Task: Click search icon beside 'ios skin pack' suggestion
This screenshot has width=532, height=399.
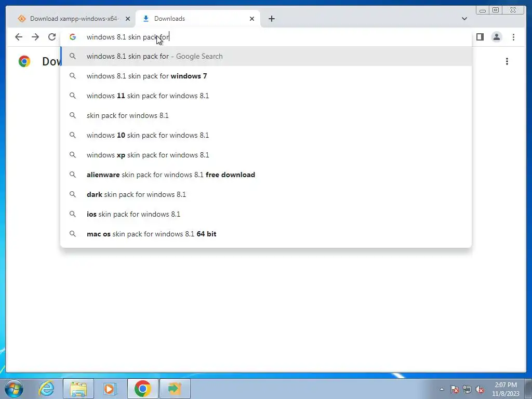Action: pos(73,214)
